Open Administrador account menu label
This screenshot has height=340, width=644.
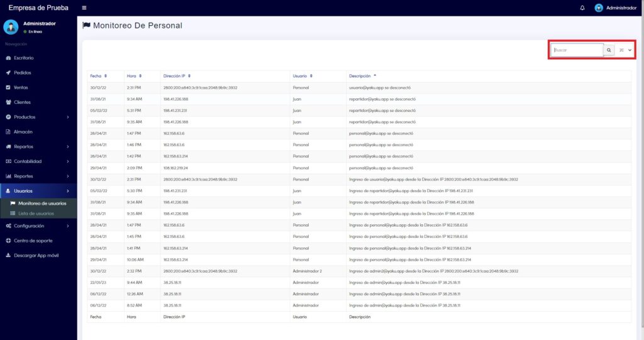(621, 8)
